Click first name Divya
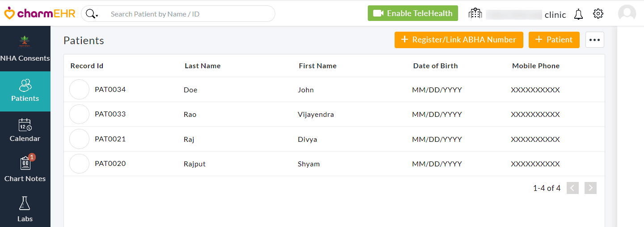This screenshot has width=644, height=227. click(307, 140)
